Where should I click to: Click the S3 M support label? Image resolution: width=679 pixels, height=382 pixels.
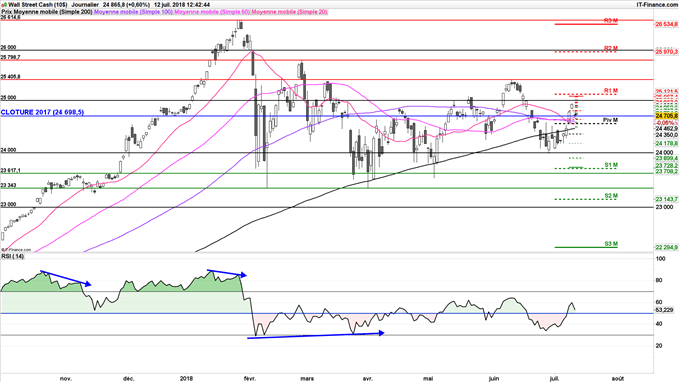point(611,244)
